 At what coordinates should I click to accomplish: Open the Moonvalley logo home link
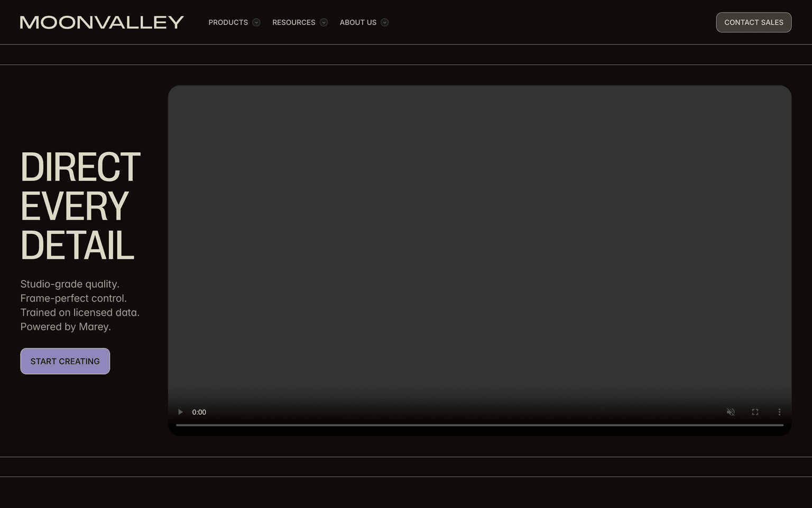pos(102,22)
